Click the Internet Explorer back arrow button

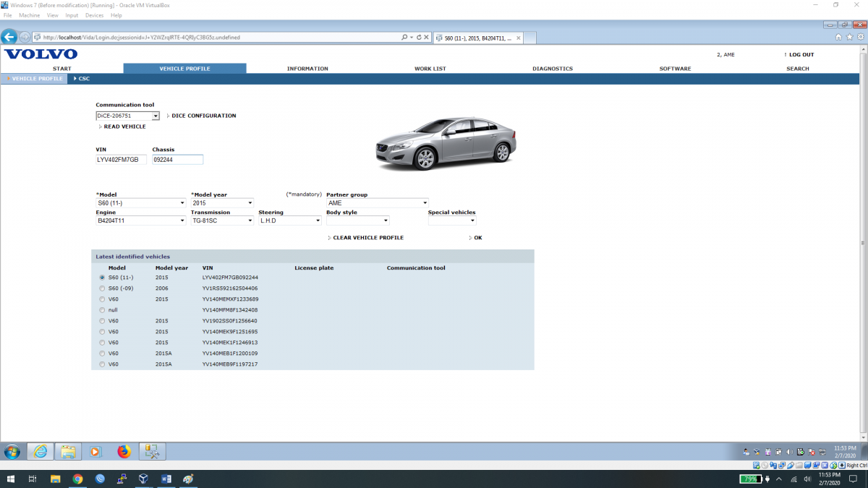click(x=9, y=37)
